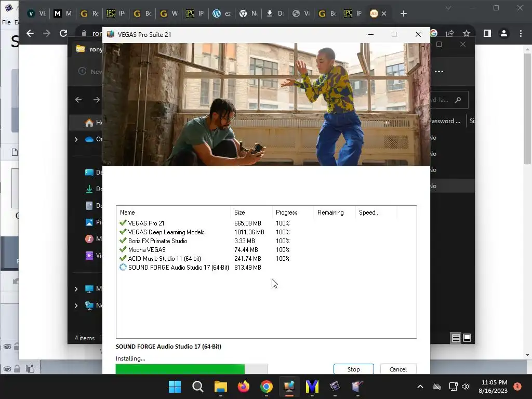Go forward in Chrome browser
The height and width of the screenshot is (399, 532).
pyautogui.click(x=46, y=33)
